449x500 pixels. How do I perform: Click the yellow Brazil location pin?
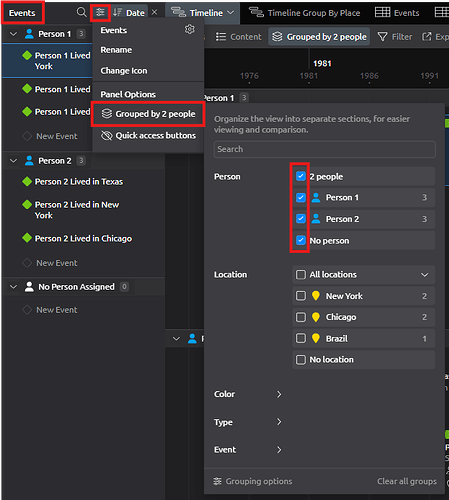316,338
